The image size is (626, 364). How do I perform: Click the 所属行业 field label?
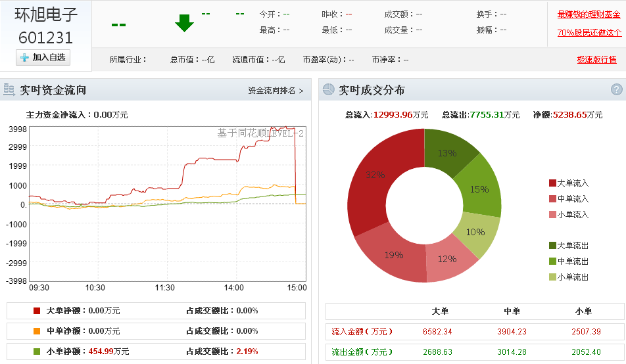tap(128, 60)
